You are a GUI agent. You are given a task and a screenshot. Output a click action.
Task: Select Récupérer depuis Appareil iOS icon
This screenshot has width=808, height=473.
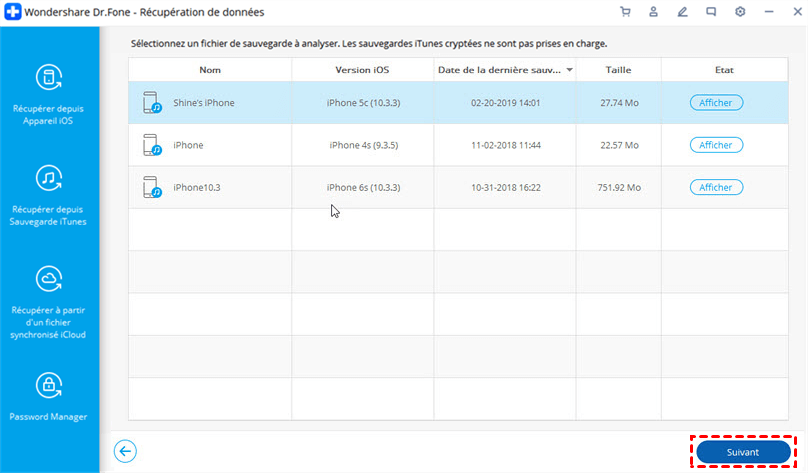(49, 78)
